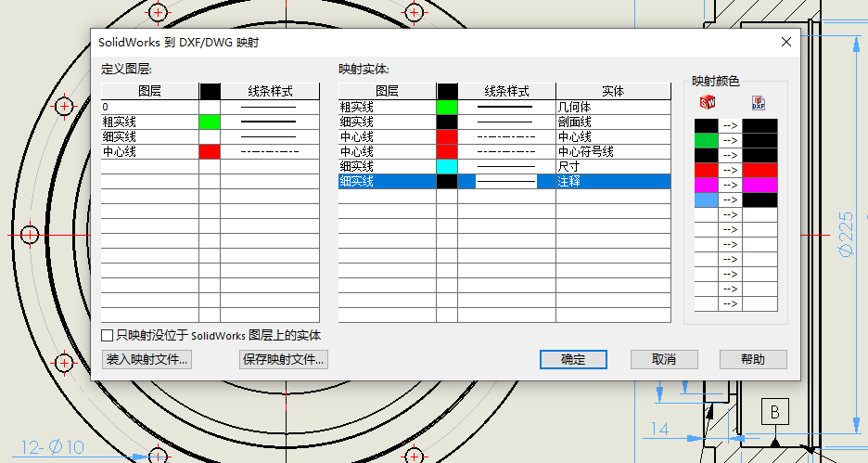Select layer 0 in the 定义图层 table
The width and height of the screenshot is (868, 463).
(x=149, y=107)
